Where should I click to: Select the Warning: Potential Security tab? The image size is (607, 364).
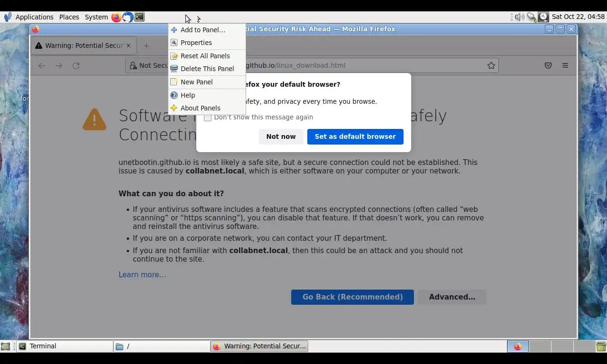pyautogui.click(x=83, y=45)
